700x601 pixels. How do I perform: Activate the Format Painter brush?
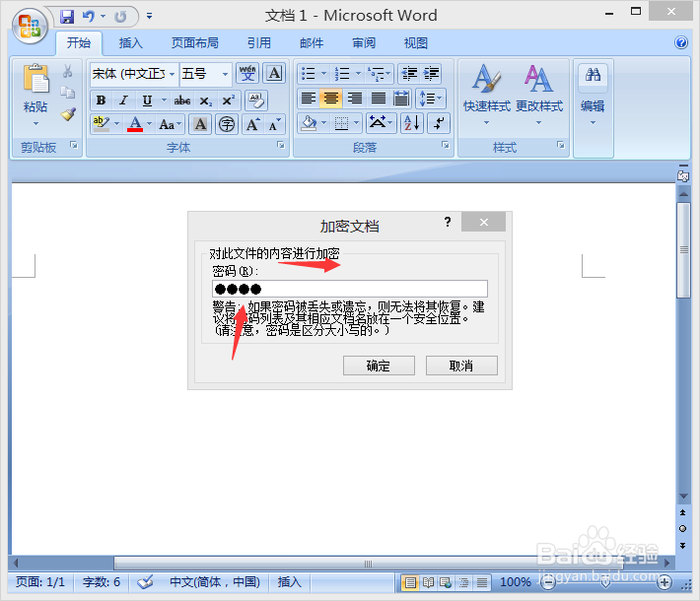tap(68, 114)
